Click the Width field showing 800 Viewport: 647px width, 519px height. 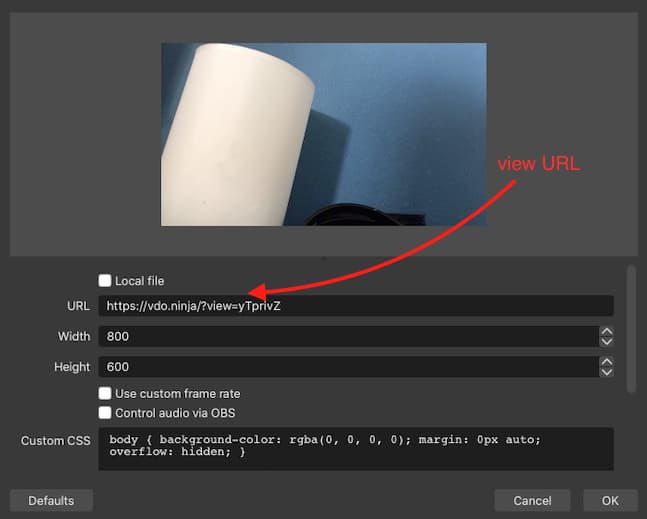349,336
